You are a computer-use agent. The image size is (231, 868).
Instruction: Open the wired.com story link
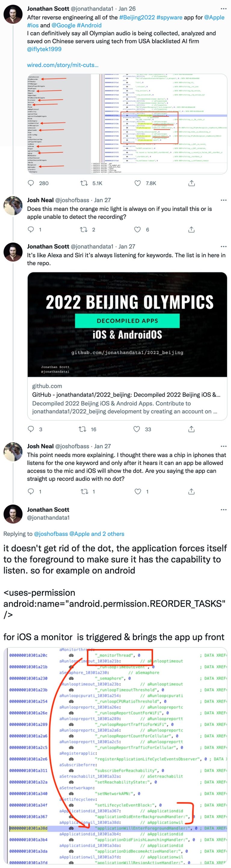point(63,65)
